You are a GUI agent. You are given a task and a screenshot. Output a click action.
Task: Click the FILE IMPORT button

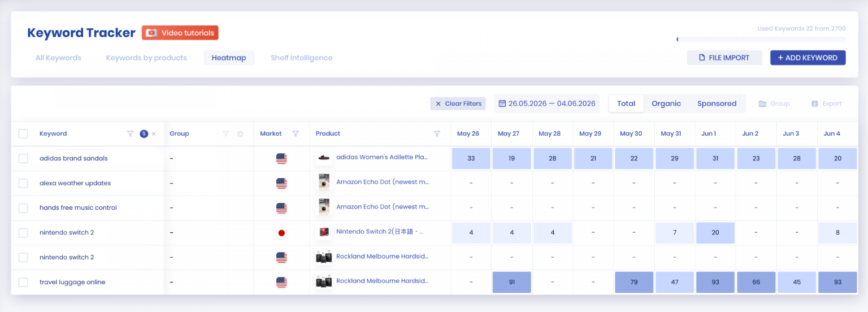coord(724,58)
